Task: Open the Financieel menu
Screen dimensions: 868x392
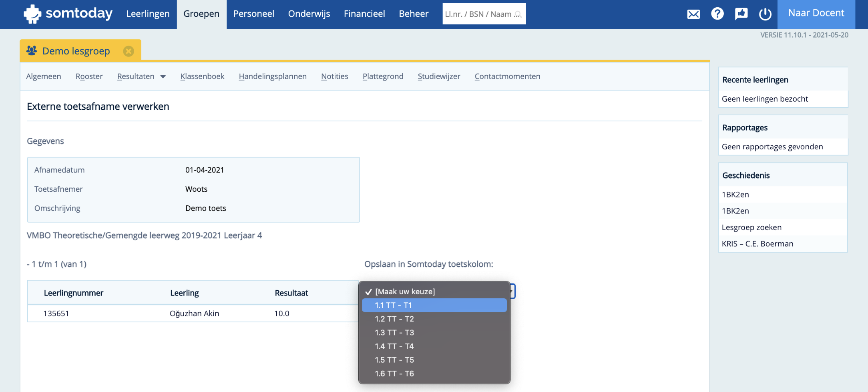Action: click(364, 14)
